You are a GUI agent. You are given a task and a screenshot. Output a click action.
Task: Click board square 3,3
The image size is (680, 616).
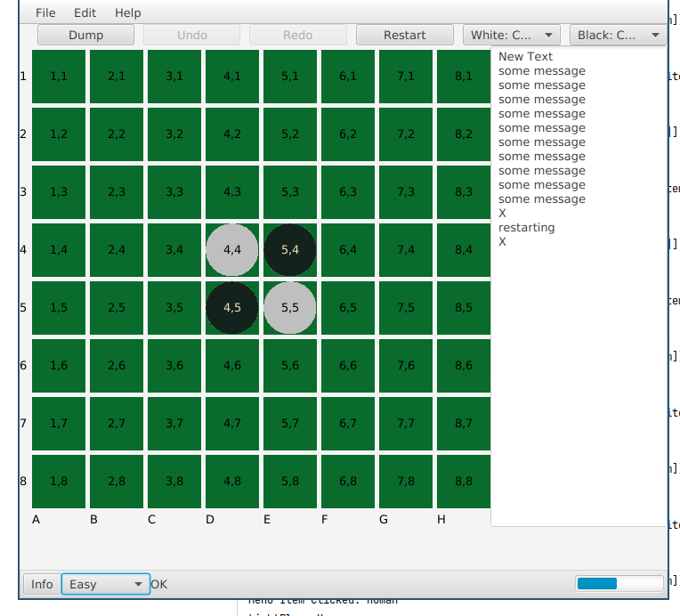pos(174,191)
